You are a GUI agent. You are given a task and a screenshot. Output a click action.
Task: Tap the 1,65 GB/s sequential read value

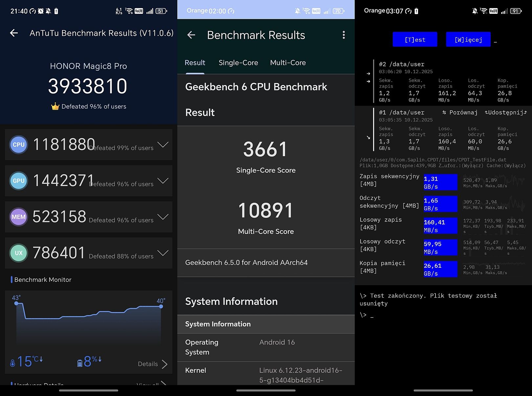(x=440, y=204)
